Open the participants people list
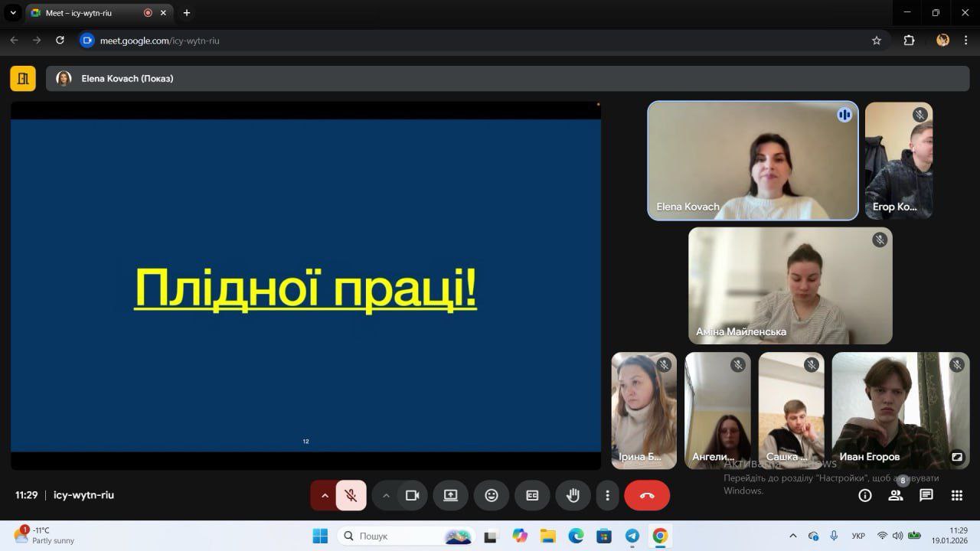The height and width of the screenshot is (551, 980). click(x=896, y=495)
